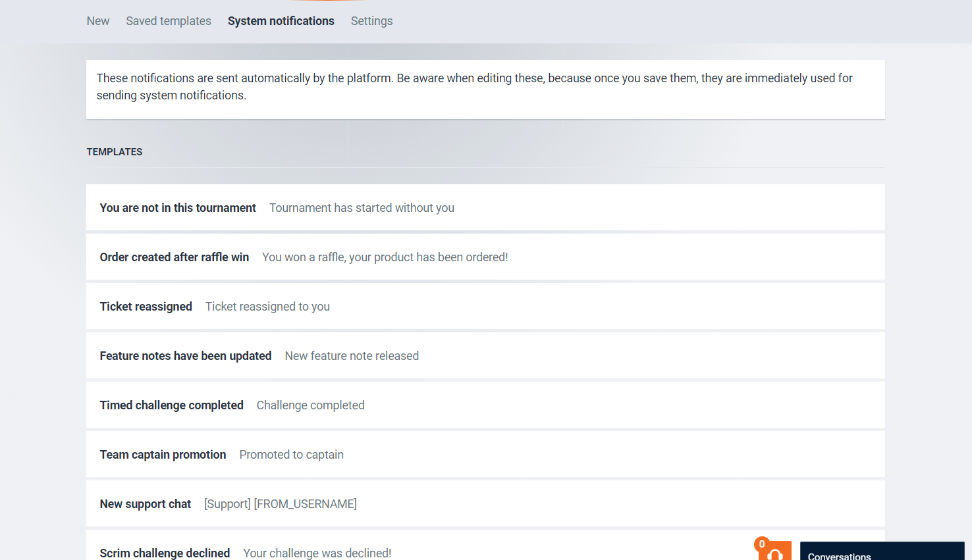Select the Timed challenge completed template

pos(172,405)
